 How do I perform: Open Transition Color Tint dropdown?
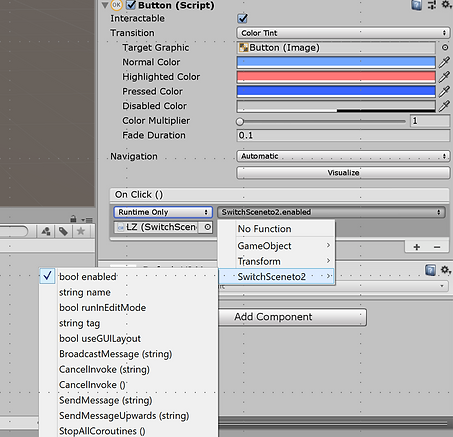pos(342,33)
